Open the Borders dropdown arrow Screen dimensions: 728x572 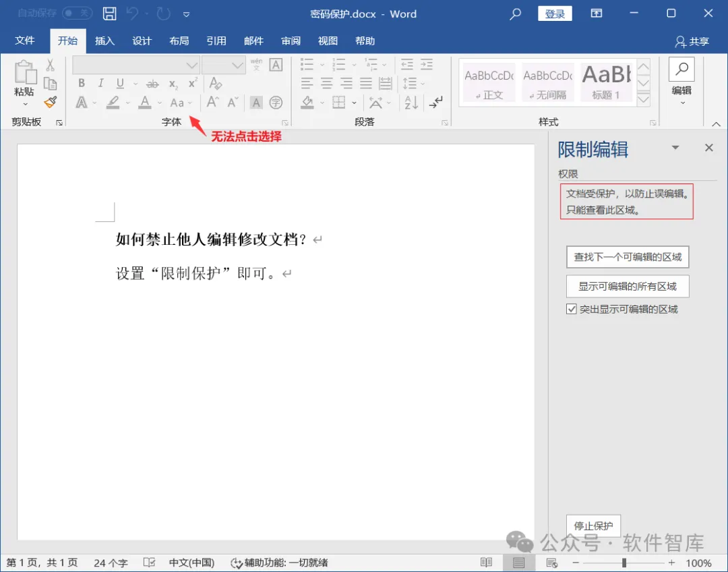tap(355, 103)
